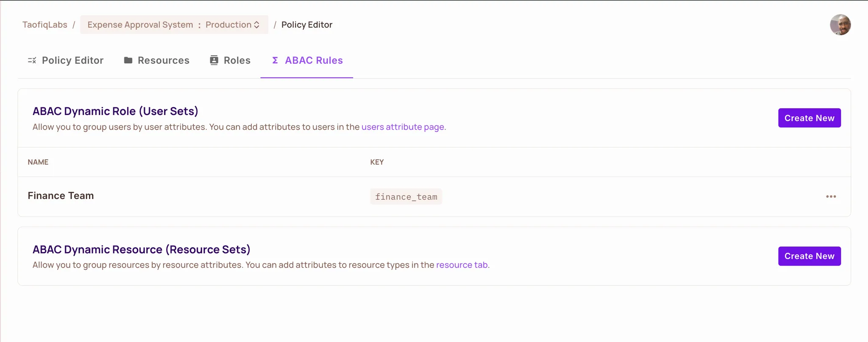
Task: Click the sigma icon for ABAC Rules
Action: (275, 60)
